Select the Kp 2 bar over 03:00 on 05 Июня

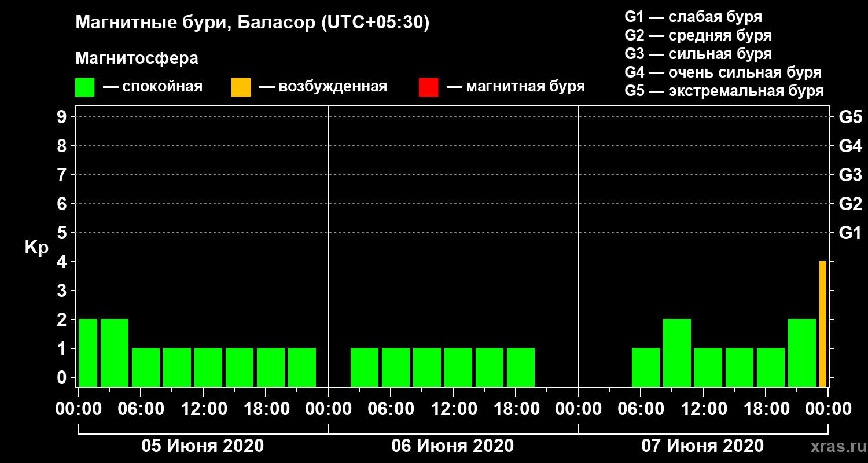click(x=115, y=352)
